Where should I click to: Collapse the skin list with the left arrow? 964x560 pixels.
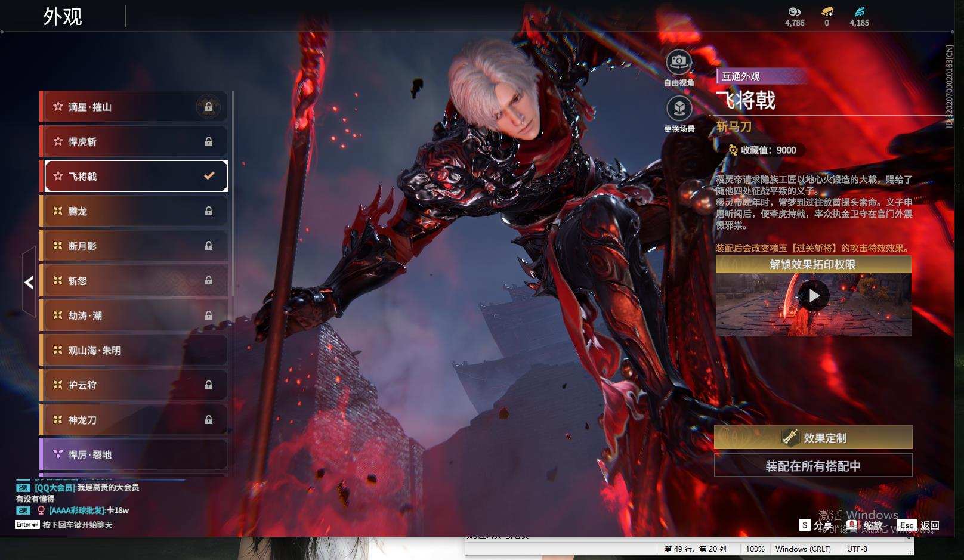click(x=29, y=282)
